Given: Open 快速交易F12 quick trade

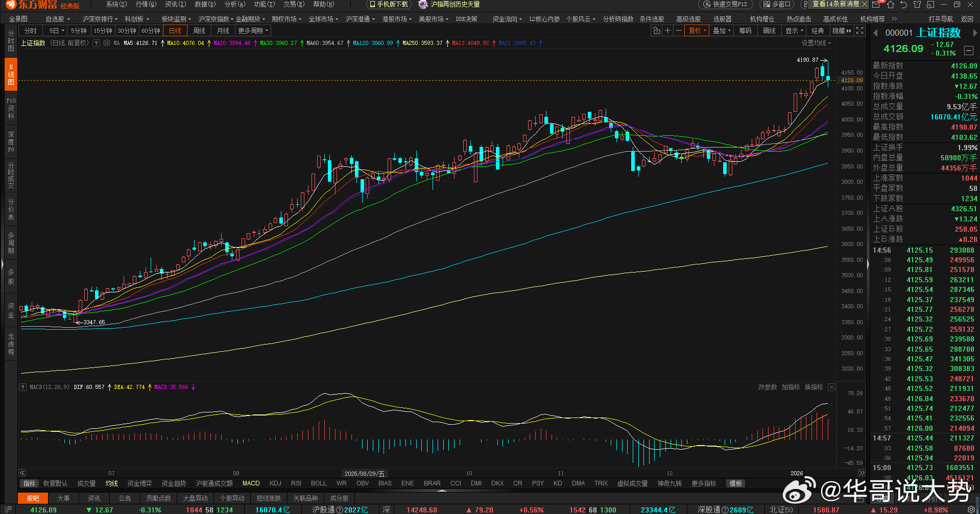Looking at the screenshot, I should pyautogui.click(x=726, y=5).
